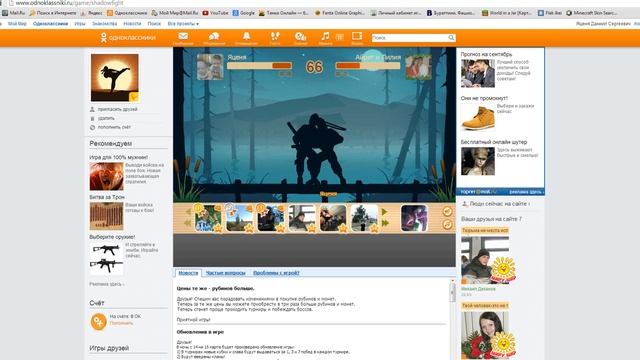Click the Игра для 100% мужчин! ad title

(118, 157)
